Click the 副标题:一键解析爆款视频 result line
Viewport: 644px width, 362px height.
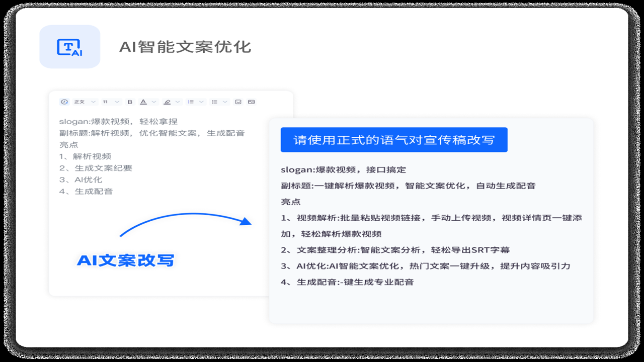pyautogui.click(x=408, y=186)
